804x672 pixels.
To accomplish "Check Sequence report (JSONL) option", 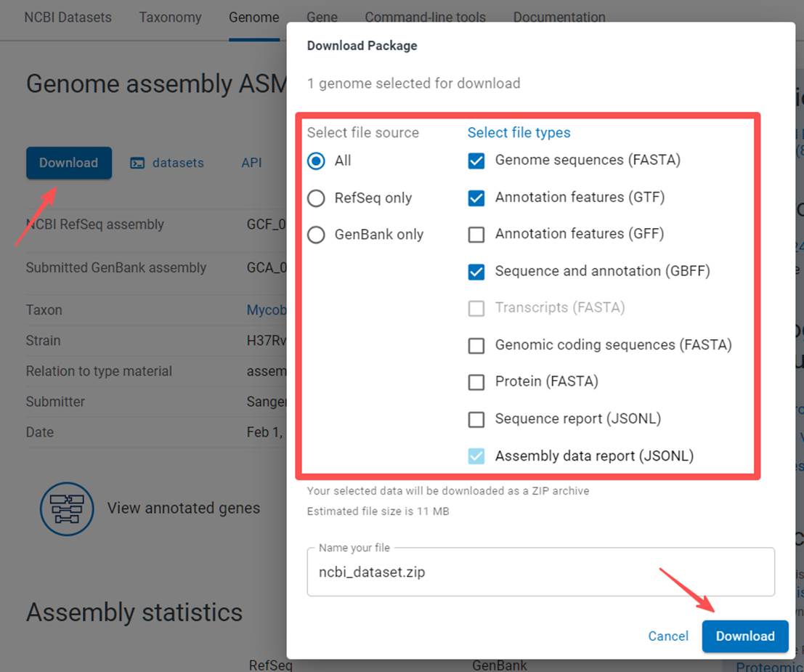I will pos(476,419).
